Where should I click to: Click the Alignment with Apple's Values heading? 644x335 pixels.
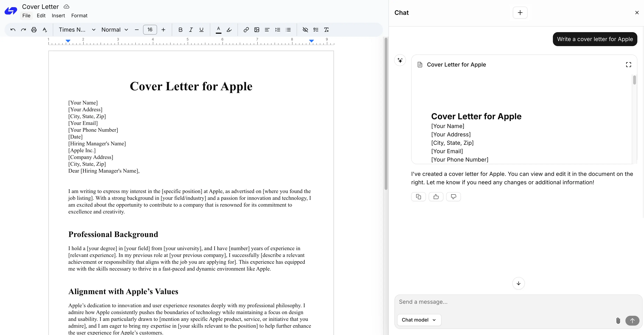(123, 292)
